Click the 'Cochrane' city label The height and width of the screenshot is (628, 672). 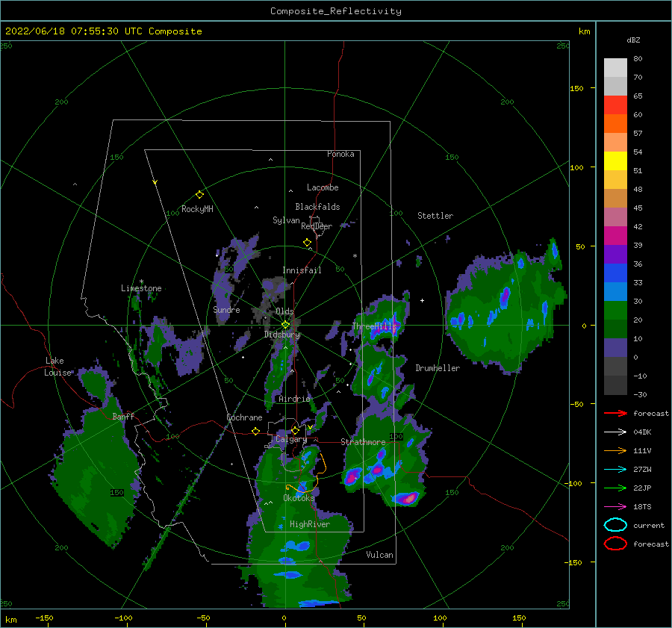pos(244,417)
